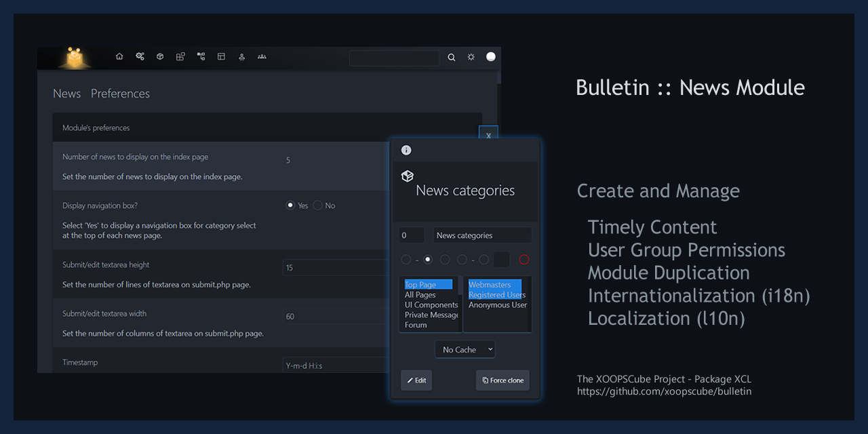This screenshot has width=868, height=434.
Task: Click the XOOPSCube home icon in the toolbar
Action: click(x=119, y=57)
